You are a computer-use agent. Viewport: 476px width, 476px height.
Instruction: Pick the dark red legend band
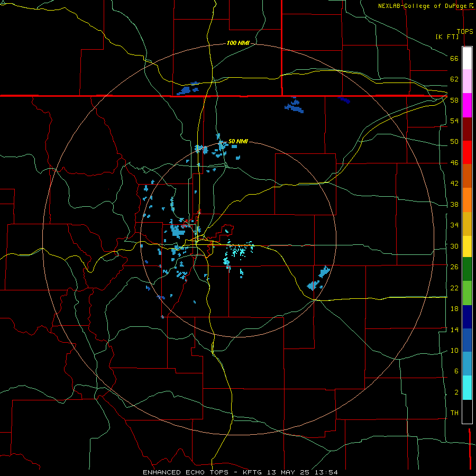[467, 129]
